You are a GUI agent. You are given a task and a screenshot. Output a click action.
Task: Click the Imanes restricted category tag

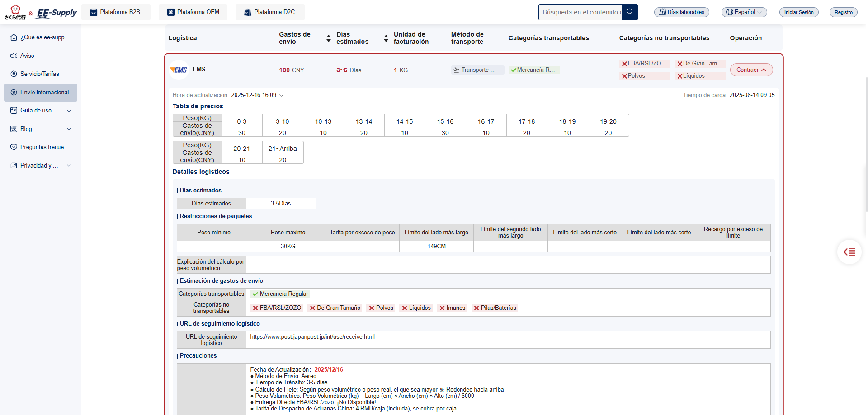coord(452,308)
